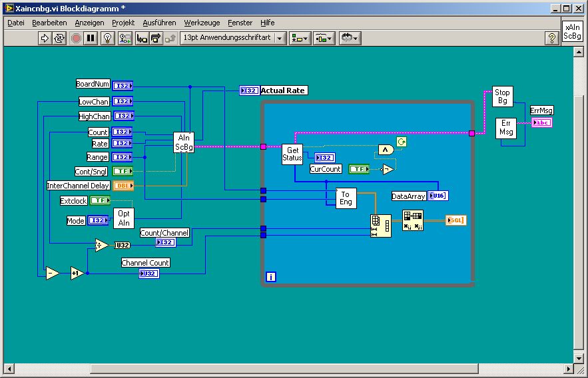Click the boolean TF terminal inside loop
The image size is (588, 378).
(x=359, y=169)
